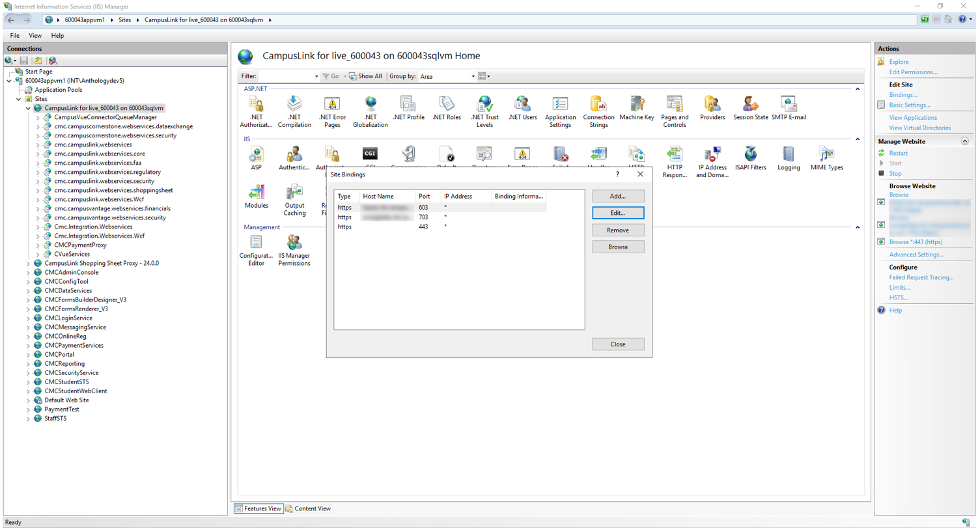Click the Browse button in Site Bindings

618,247
